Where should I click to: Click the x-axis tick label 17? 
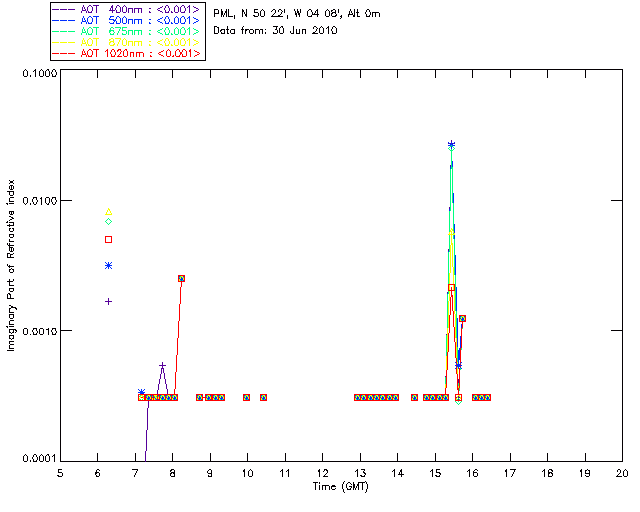point(510,473)
